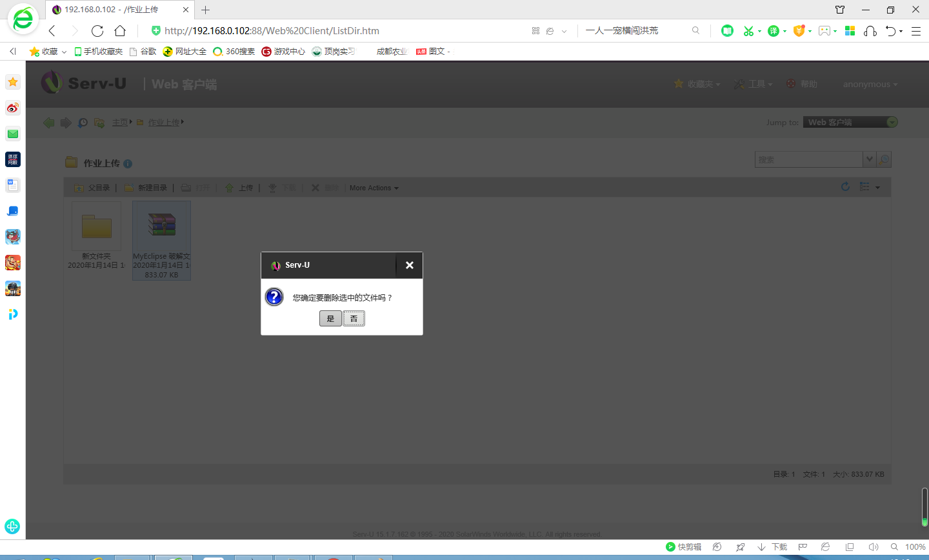Screen dimensions: 929x560
Task: Expand the More Actions dropdown
Action: (x=374, y=188)
